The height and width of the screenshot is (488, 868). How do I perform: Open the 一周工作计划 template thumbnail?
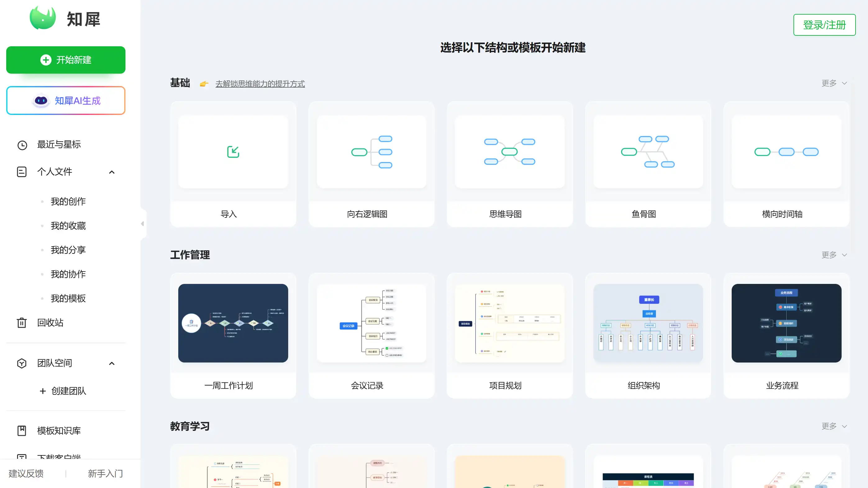tap(233, 323)
